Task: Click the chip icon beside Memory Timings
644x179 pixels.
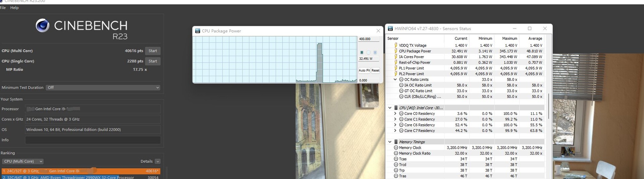Action: (x=396, y=142)
